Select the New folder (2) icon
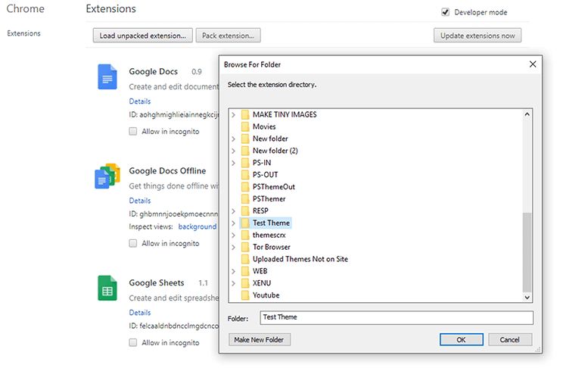Viewport: 588px width, 368px height. pyautogui.click(x=245, y=151)
